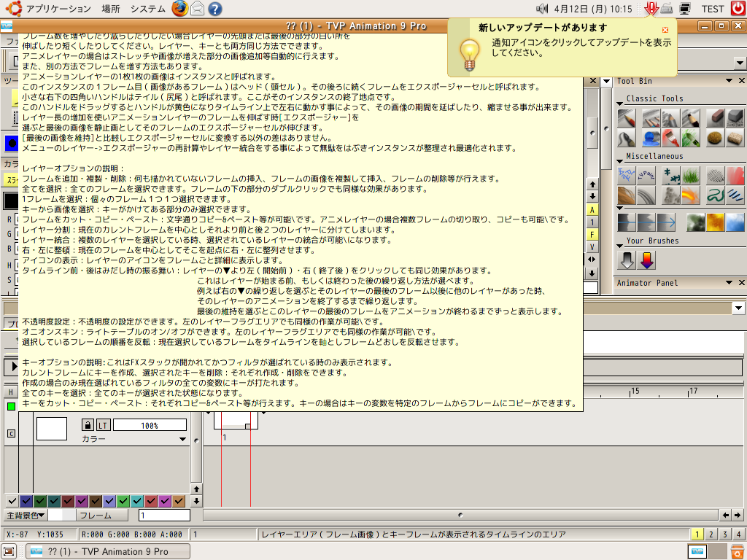Screen dimensions: 747x560
Task: Select the red pencil tool in Classic Tools
Action: (627, 117)
